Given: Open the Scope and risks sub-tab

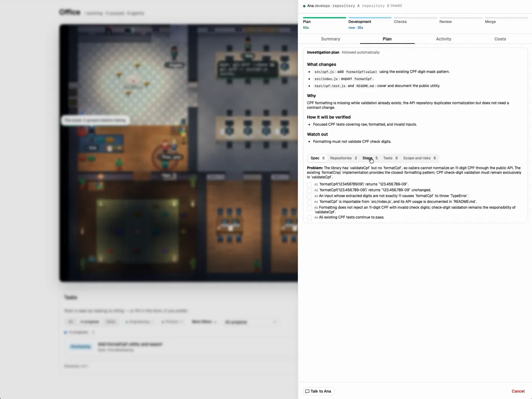Looking at the screenshot, I should point(420,158).
